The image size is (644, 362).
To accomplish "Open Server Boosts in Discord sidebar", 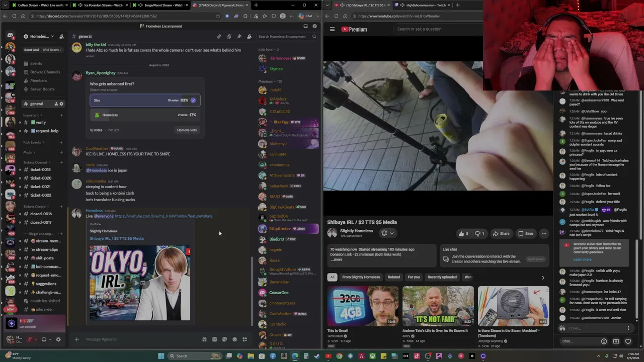I will tap(42, 89).
